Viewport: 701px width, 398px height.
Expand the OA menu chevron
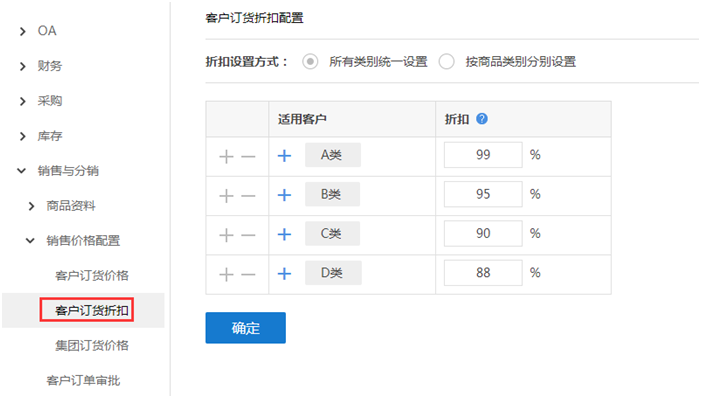22,31
